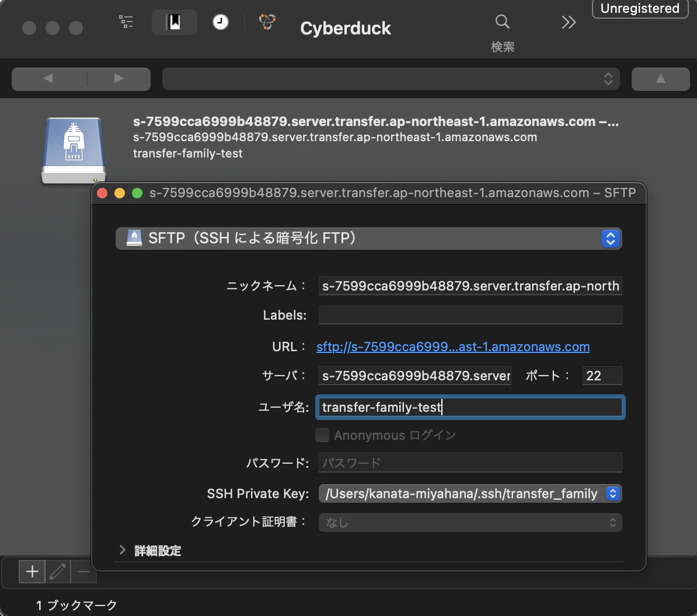697x616 pixels.
Task: Show more toolbar items via double chevron
Action: click(569, 22)
